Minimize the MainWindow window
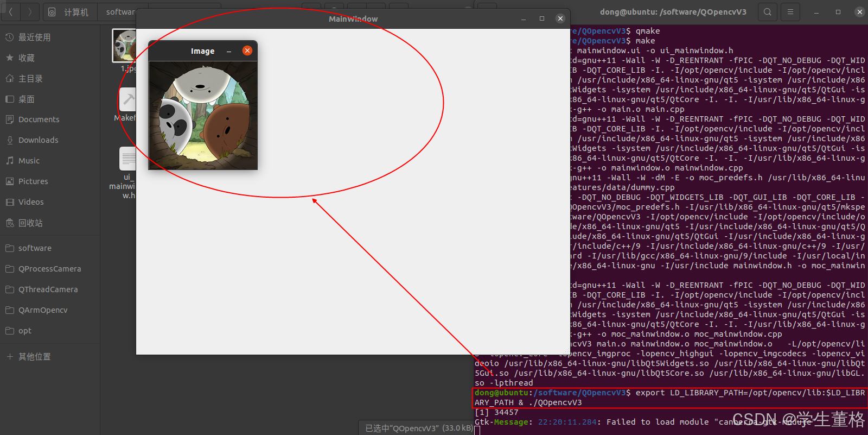The height and width of the screenshot is (435, 868). click(524, 18)
